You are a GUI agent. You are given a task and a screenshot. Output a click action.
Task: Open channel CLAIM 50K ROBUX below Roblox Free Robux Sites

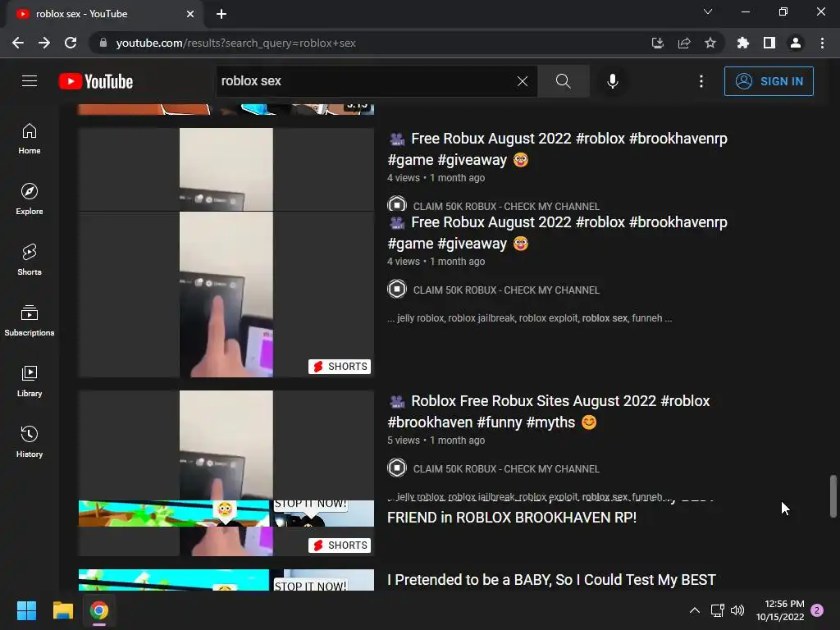(x=506, y=468)
